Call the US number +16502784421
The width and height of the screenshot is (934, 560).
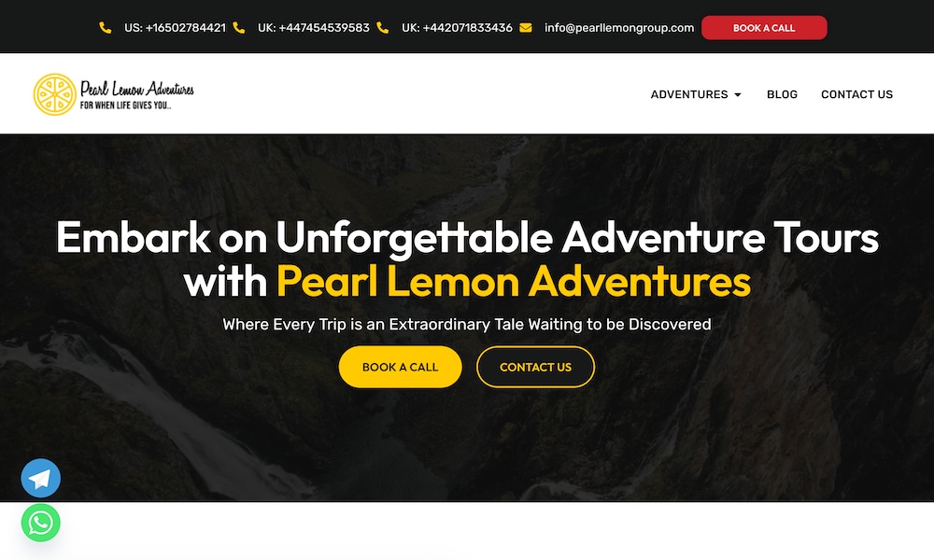[176, 28]
